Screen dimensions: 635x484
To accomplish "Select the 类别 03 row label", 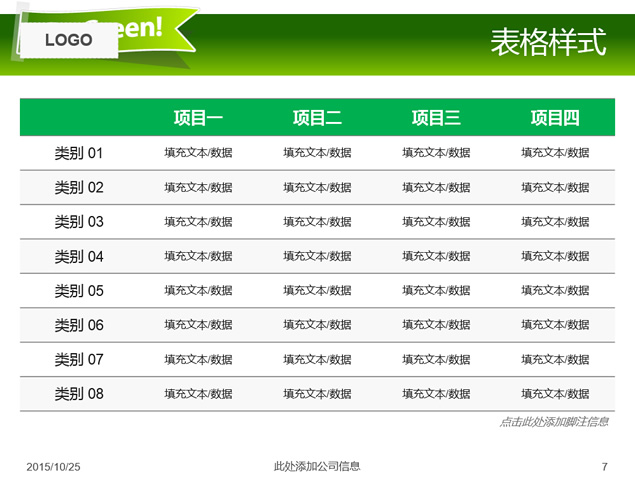I will click(79, 222).
